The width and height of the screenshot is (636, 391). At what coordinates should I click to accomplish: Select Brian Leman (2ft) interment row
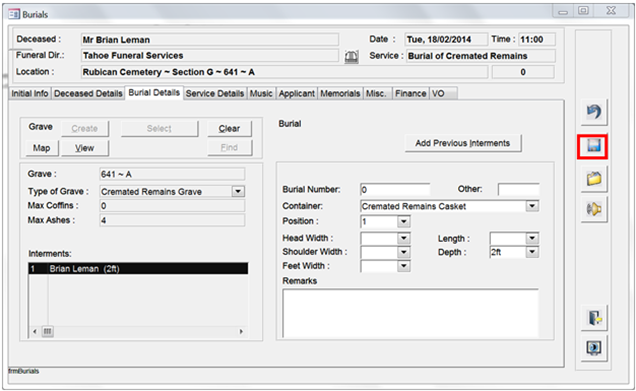pos(138,269)
